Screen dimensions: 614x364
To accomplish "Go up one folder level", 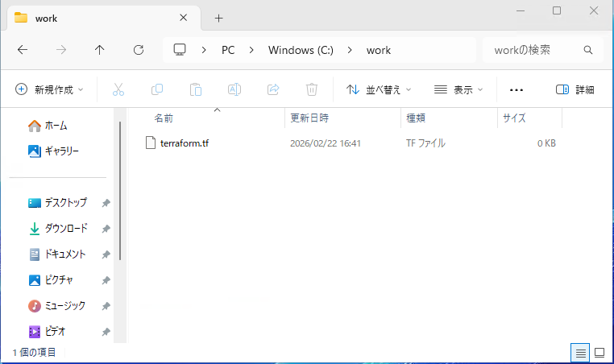I will pyautogui.click(x=100, y=50).
